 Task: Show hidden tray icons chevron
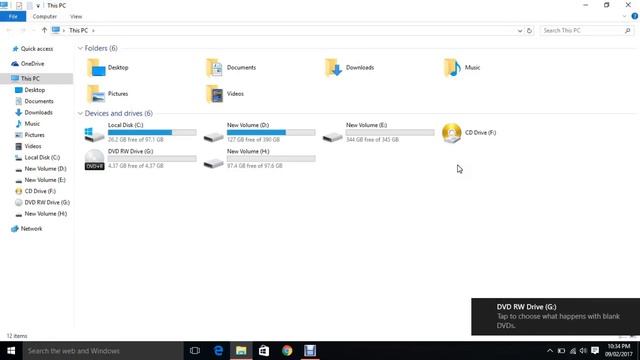550,351
